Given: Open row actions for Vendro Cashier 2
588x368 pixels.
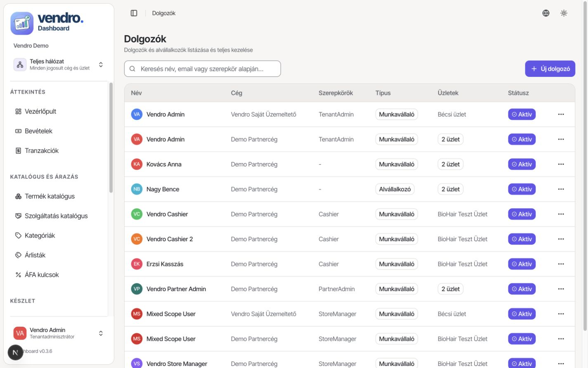Looking at the screenshot, I should click(561, 239).
